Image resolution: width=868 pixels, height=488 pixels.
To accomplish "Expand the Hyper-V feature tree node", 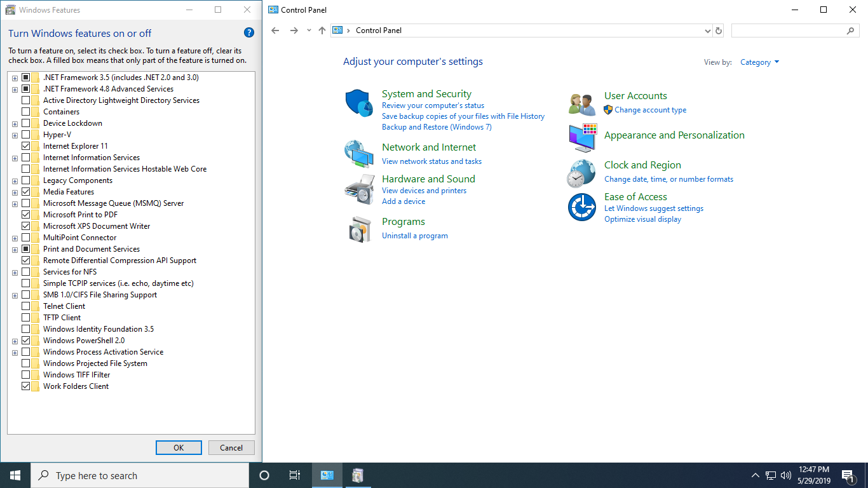I will point(15,135).
